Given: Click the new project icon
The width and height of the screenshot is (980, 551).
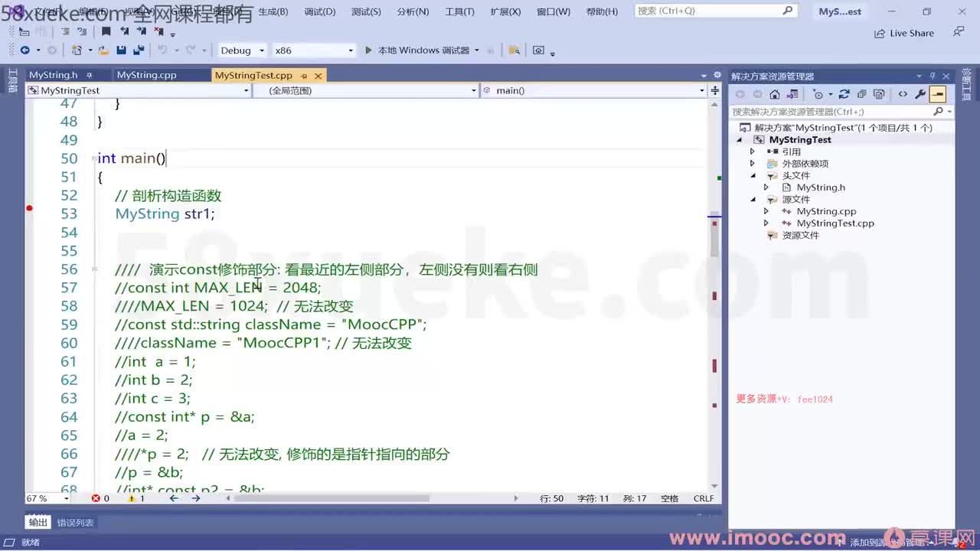Looking at the screenshot, I should (x=77, y=51).
